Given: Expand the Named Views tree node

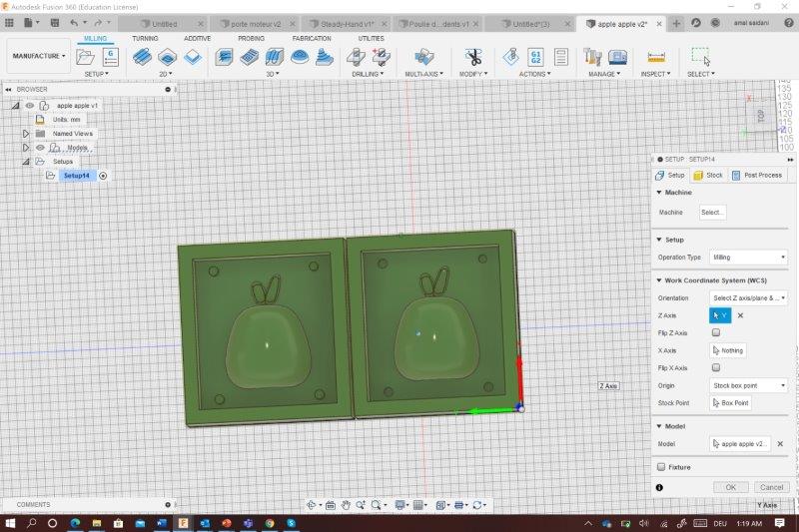Looking at the screenshot, I should point(26,134).
